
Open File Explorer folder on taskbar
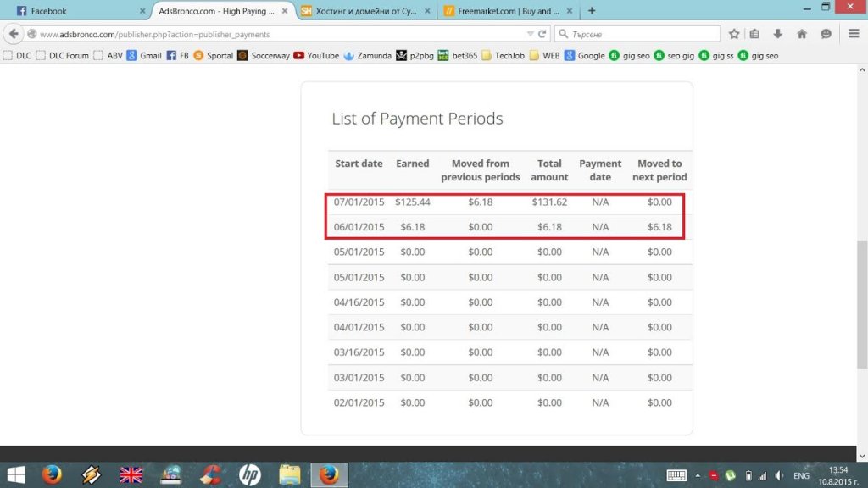(x=290, y=474)
